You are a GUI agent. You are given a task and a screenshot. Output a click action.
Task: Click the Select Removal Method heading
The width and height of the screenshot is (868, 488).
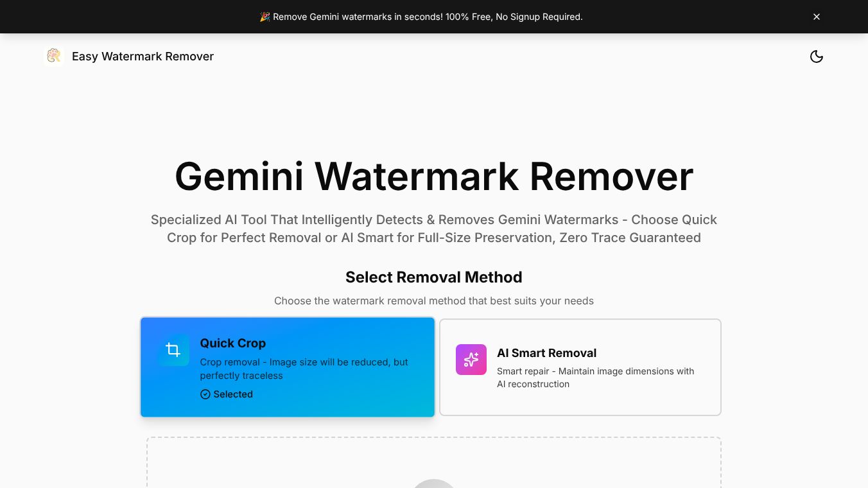[x=434, y=277]
